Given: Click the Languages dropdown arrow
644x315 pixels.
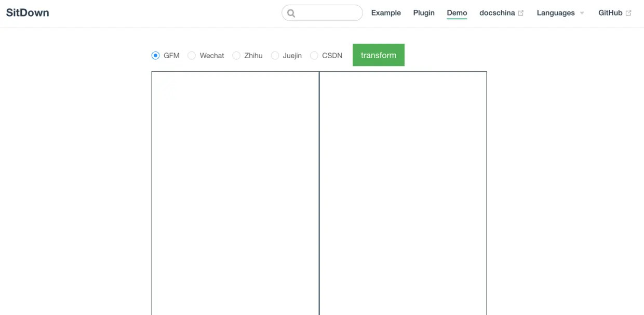Looking at the screenshot, I should (x=582, y=14).
